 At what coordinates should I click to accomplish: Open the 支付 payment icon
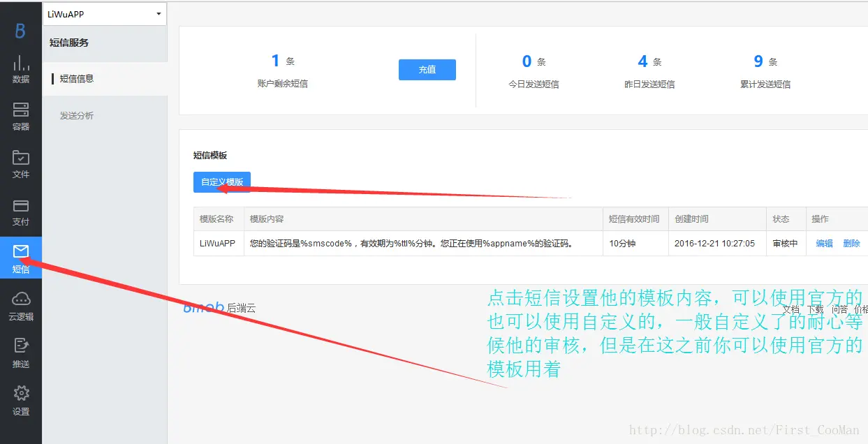click(21, 212)
